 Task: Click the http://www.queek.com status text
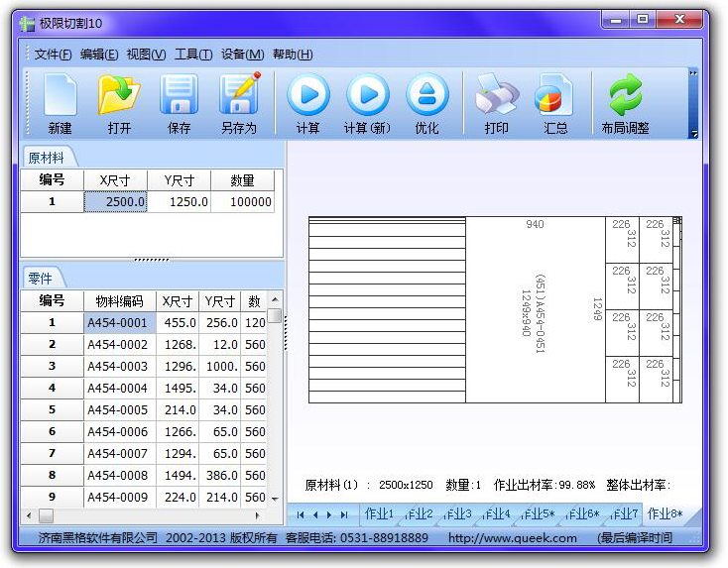point(513,538)
